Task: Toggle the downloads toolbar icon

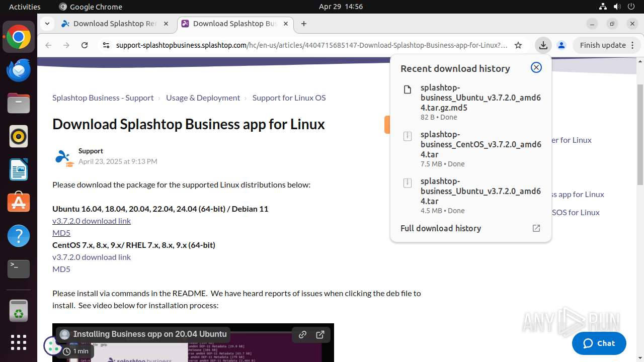Action: click(x=543, y=45)
